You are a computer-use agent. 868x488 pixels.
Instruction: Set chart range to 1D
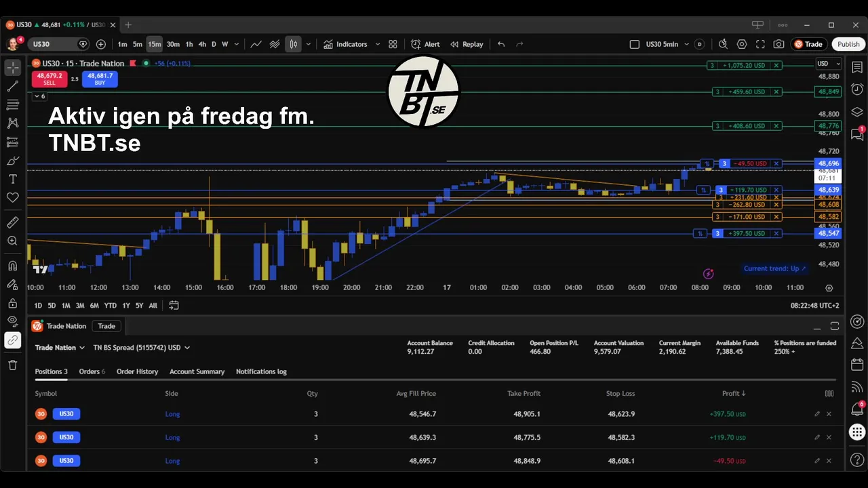click(x=38, y=306)
